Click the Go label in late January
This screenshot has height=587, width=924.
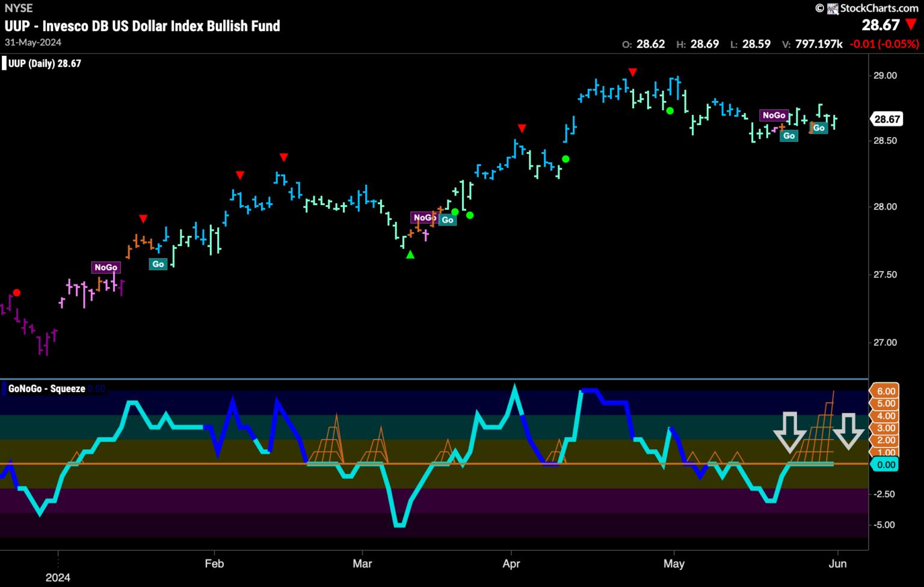(158, 264)
